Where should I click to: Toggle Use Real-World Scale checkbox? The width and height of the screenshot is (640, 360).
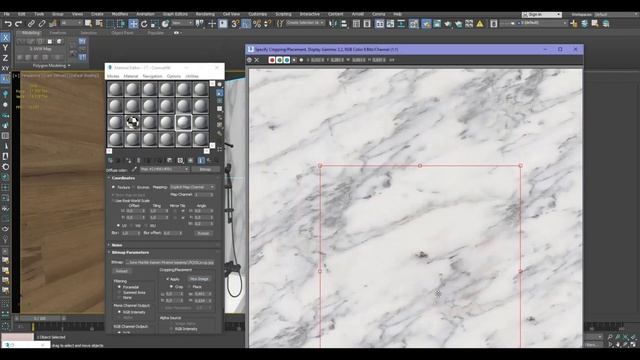[113, 200]
